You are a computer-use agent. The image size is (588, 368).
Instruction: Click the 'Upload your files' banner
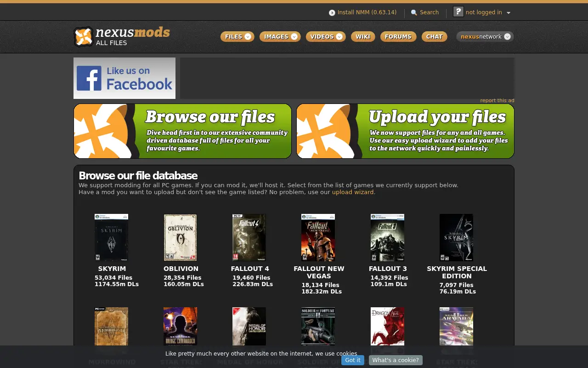pos(405,131)
